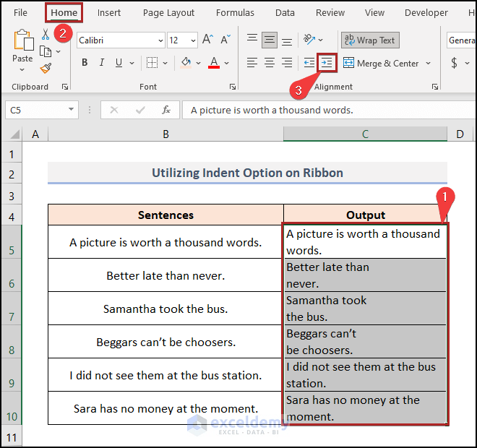The height and width of the screenshot is (448, 477).
Task: Decrease font size with small A
Action: pyautogui.click(x=225, y=40)
